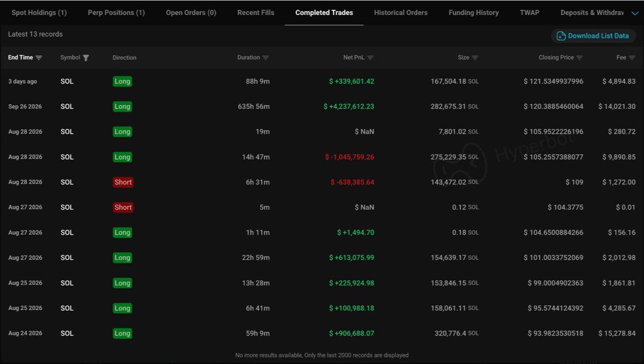The image size is (644, 364).
Task: Sort by End Time column icon
Action: (x=39, y=58)
